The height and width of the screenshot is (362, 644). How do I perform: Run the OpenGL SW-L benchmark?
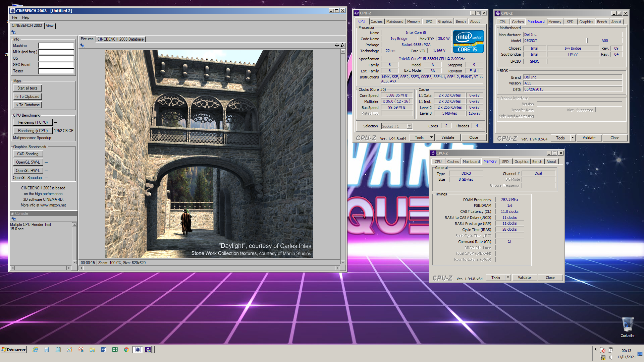(x=28, y=162)
